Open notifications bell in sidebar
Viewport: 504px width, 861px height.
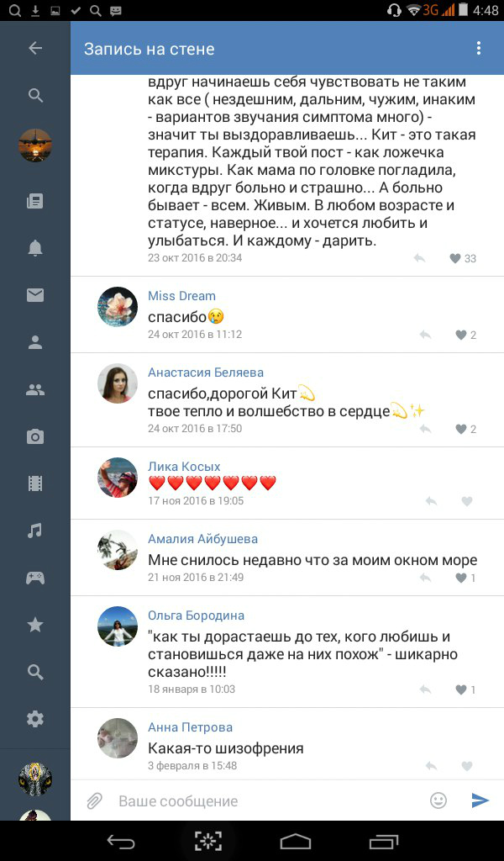(x=35, y=248)
